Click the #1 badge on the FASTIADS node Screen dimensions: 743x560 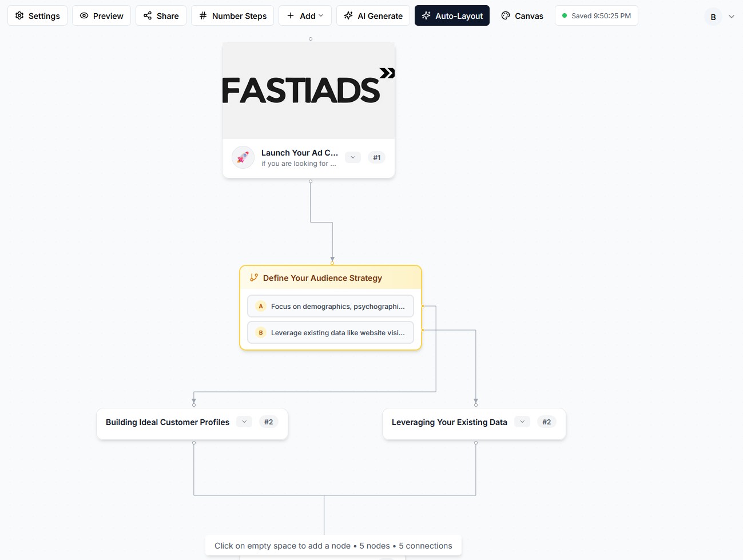point(376,157)
